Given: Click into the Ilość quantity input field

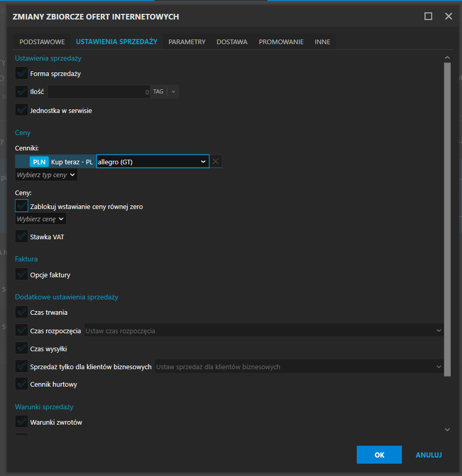Looking at the screenshot, I should (99, 92).
